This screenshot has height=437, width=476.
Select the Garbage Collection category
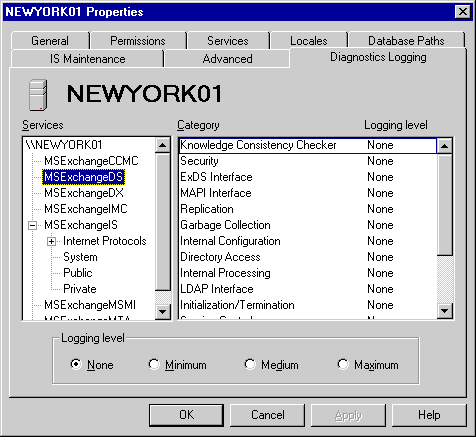click(308, 225)
